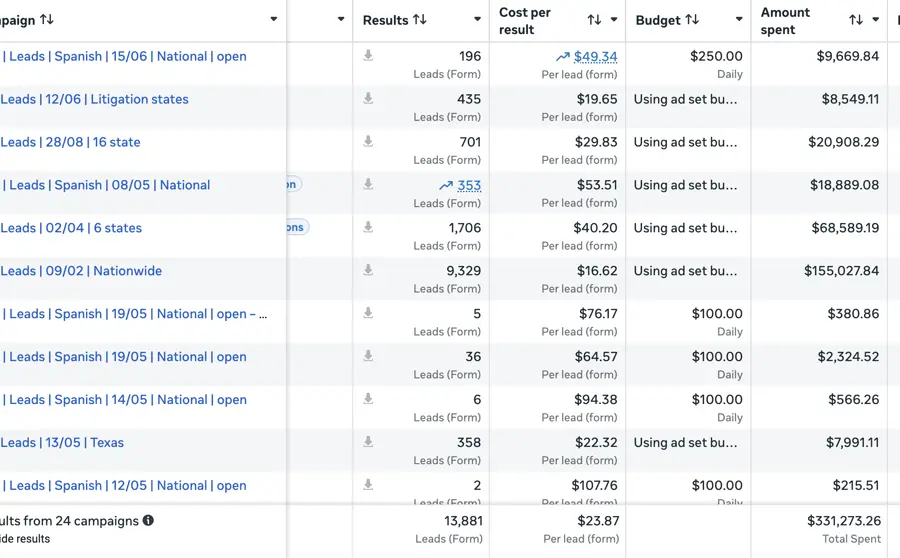Download leads for the 2 results row
This screenshot has width=900, height=558.
coord(368,485)
